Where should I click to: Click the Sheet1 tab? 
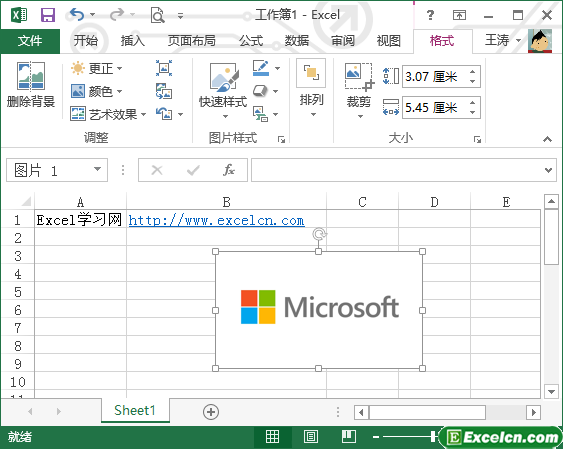click(135, 410)
